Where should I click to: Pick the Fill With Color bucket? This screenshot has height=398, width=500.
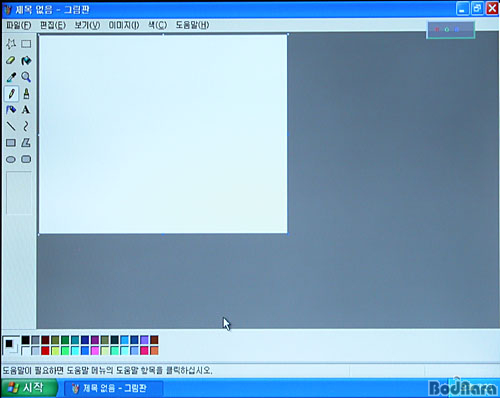[x=26, y=61]
